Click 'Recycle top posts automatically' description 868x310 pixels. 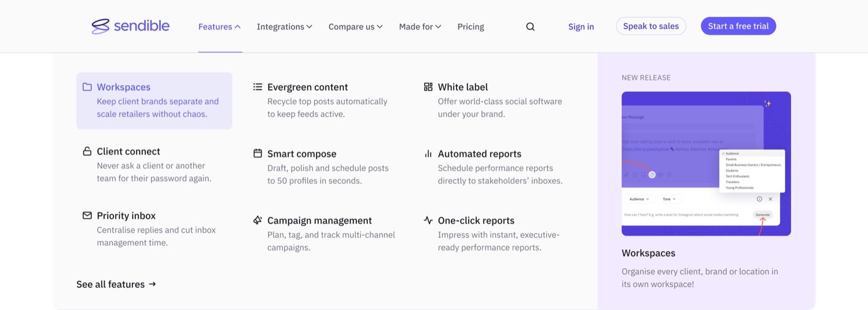(328, 108)
